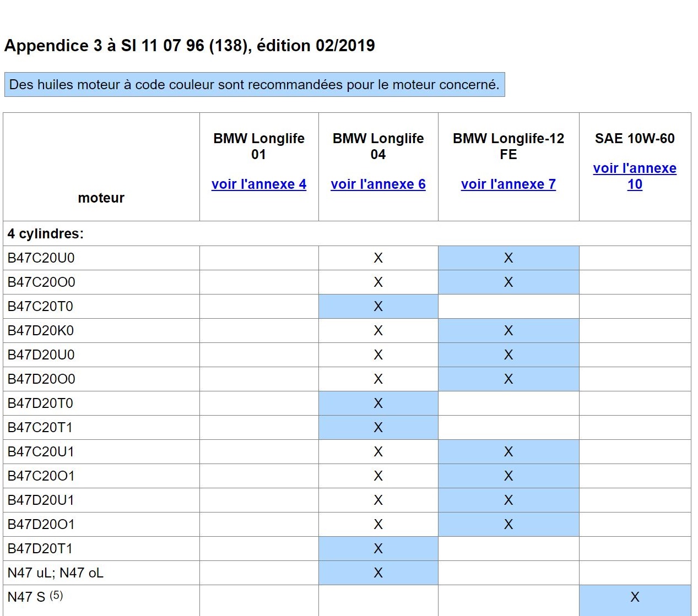Select engine row B47D20K0
Image resolution: width=698 pixels, height=616 pixels.
[x=347, y=330]
